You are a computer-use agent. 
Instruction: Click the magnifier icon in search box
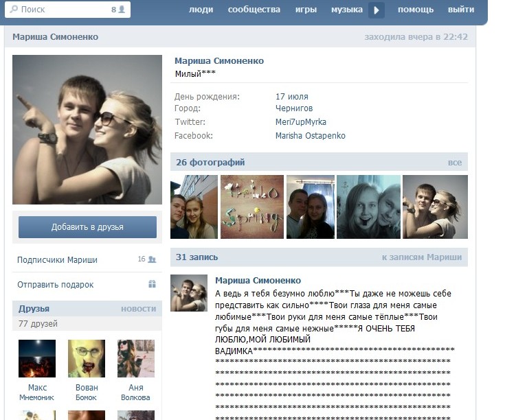coord(16,10)
